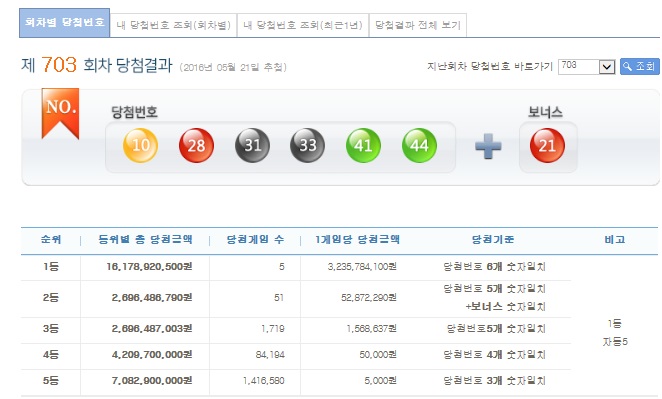Click the blue plus sign icon
662x399 pixels.
[488, 146]
